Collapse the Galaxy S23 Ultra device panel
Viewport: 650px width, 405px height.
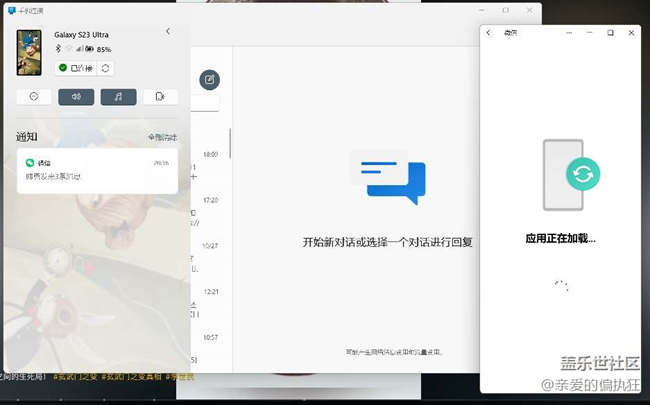click(x=167, y=32)
